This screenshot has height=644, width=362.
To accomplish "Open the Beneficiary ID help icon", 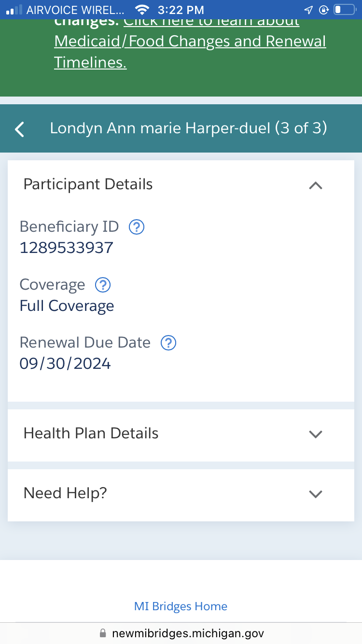I will pos(137,226).
